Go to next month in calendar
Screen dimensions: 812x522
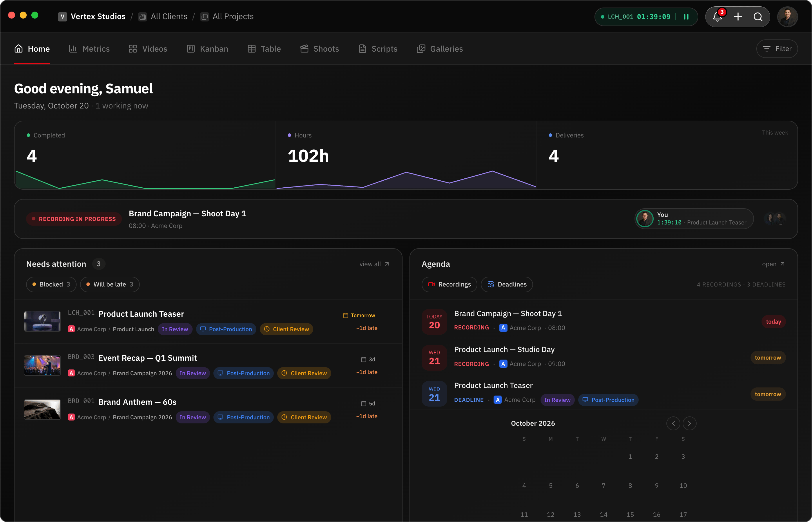(689, 423)
